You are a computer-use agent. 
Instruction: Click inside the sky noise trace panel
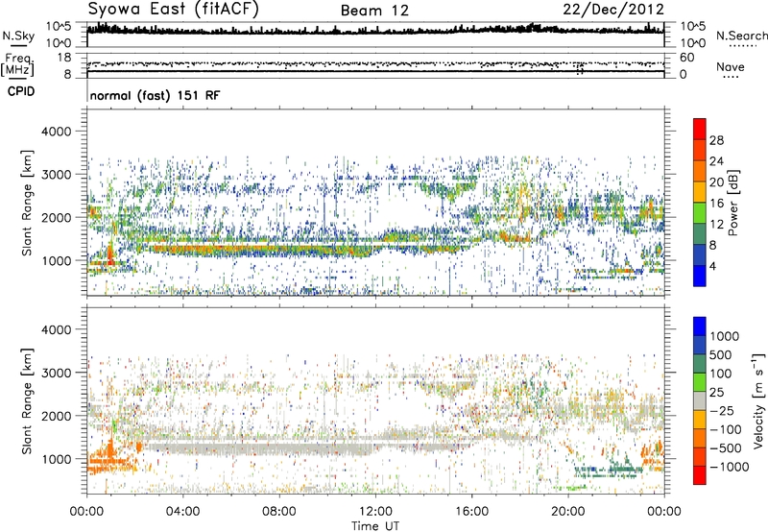375,35
